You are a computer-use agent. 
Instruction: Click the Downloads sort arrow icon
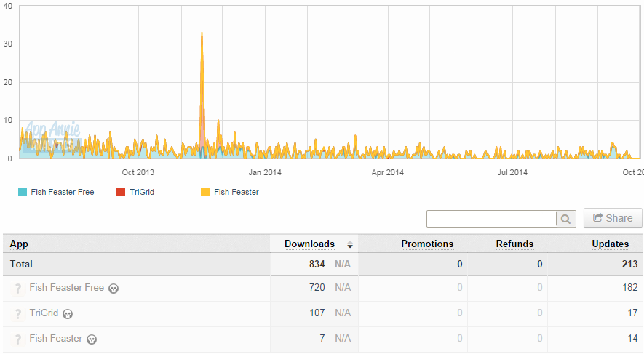[350, 245]
